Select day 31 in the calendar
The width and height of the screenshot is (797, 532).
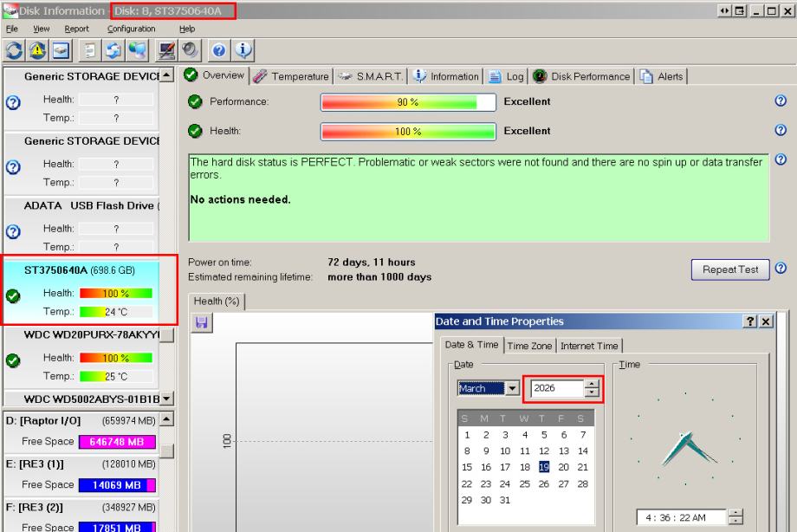pos(505,500)
